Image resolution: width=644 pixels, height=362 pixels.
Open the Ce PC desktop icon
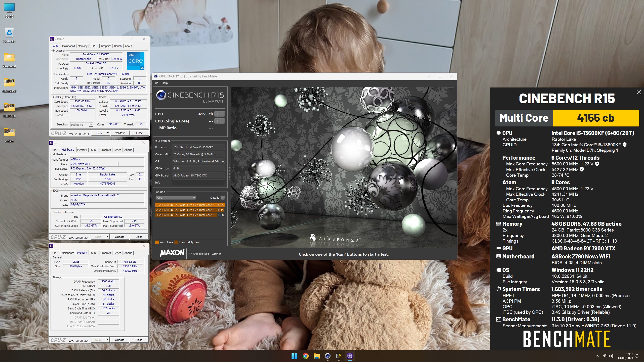point(9,10)
